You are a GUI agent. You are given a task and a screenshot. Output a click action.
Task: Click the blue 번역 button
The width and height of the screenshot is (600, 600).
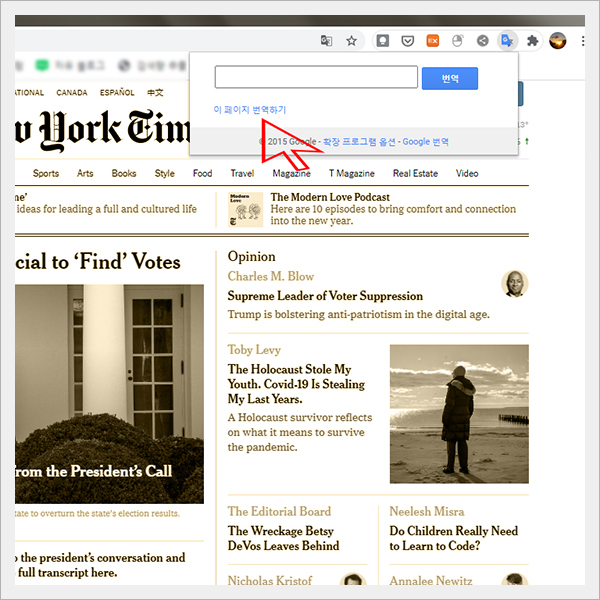[450, 78]
